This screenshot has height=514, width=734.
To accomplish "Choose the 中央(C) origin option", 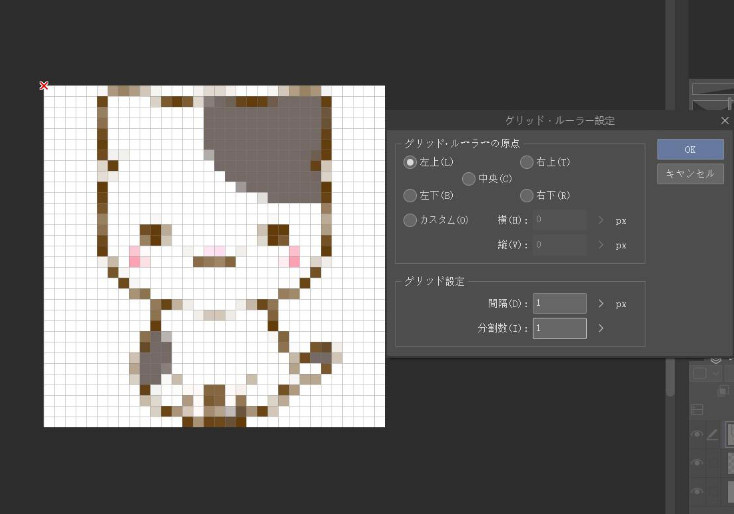I will coord(468,179).
